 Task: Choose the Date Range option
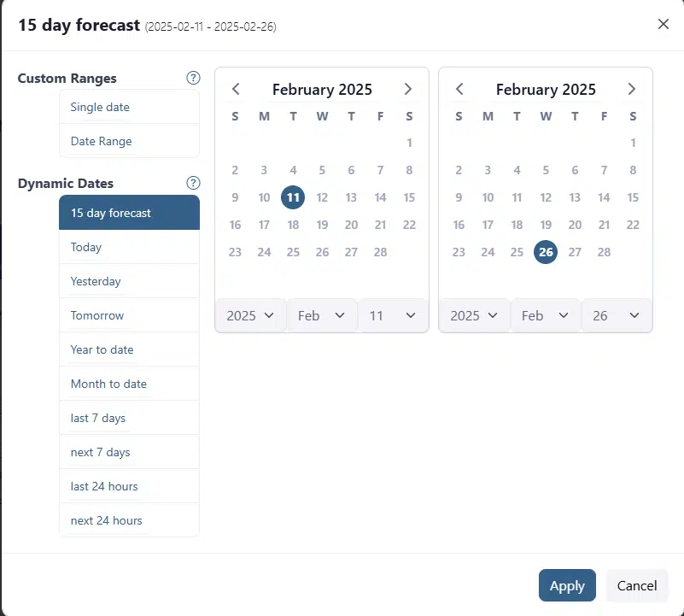click(x=129, y=142)
